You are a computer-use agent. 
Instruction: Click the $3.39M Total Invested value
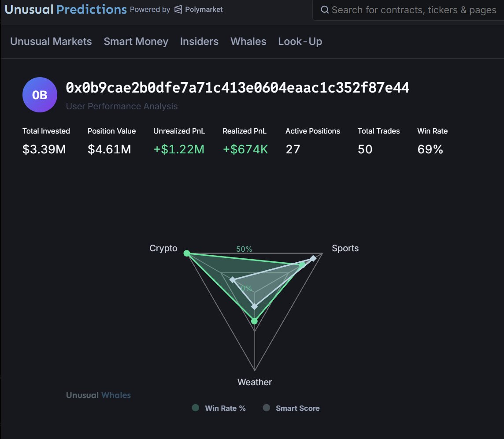(x=44, y=149)
